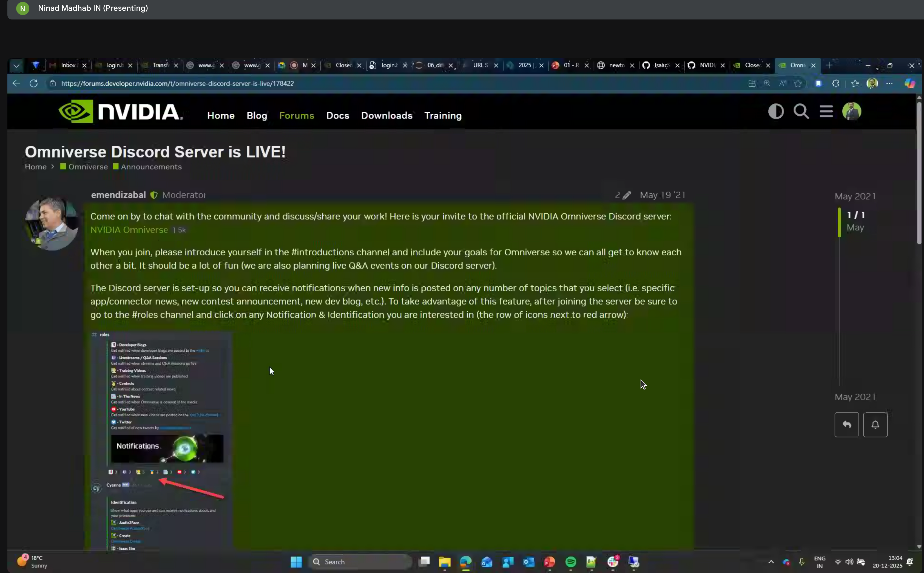
Task: Open the hamburger menu in the NVIDIA header
Action: 826,111
